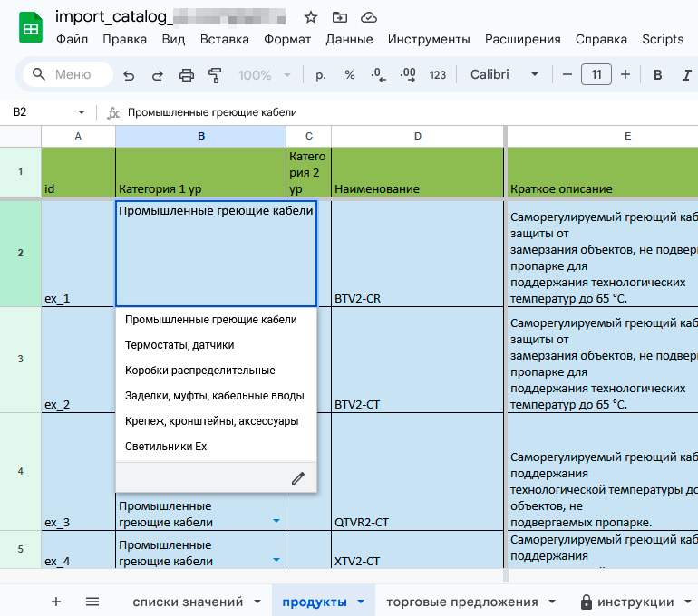Toggle bold formatting
Image resolution: width=698 pixels, height=616 pixels.
pyautogui.click(x=657, y=75)
